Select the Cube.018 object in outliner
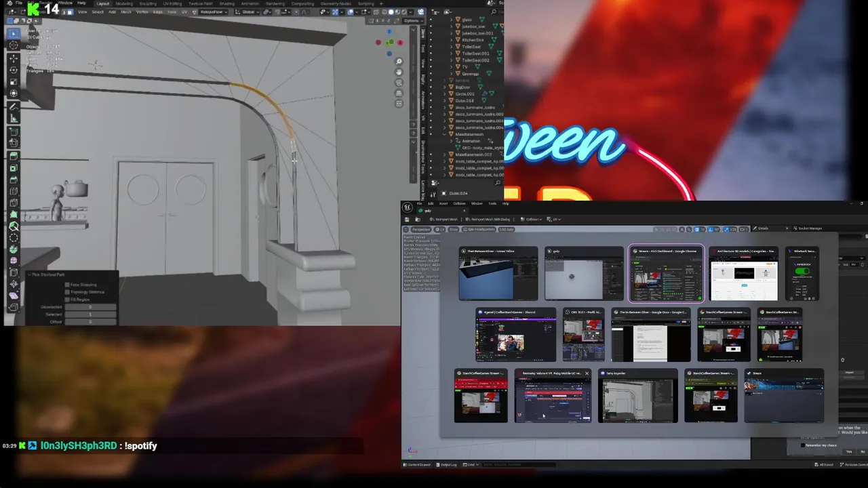This screenshot has width=868, height=488. [x=465, y=100]
